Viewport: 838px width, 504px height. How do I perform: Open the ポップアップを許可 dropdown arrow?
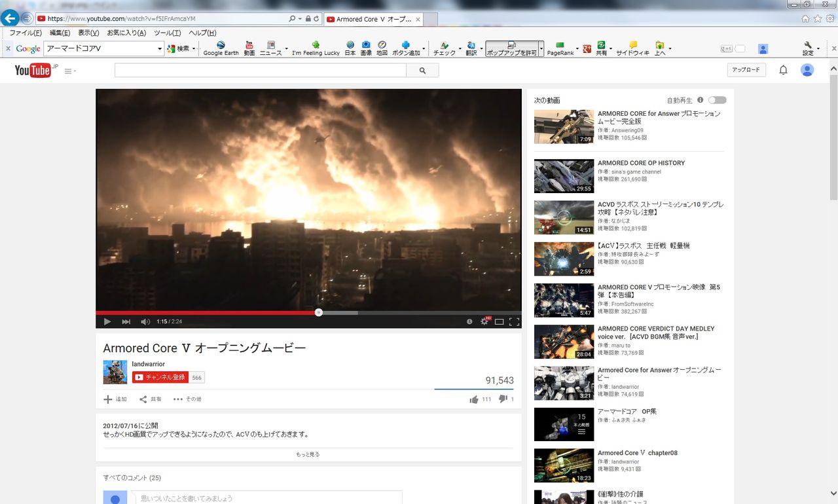541,48
